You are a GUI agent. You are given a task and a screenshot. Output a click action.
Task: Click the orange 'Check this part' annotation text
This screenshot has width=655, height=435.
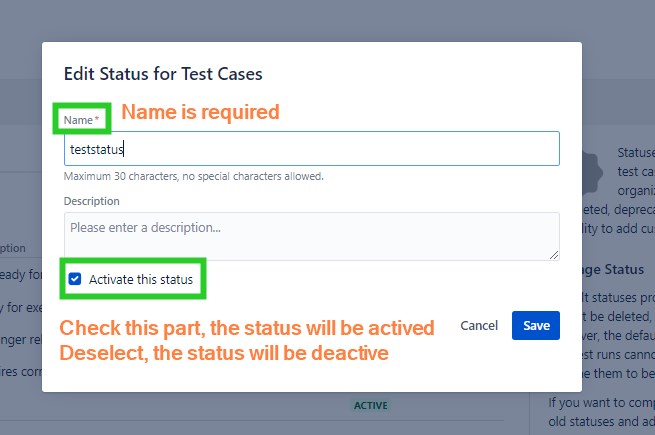[x=247, y=328]
